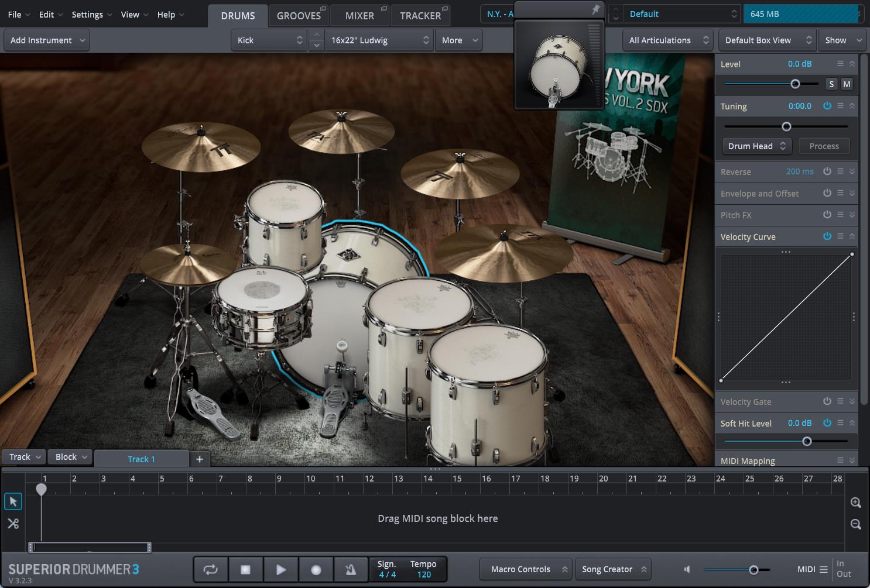Image resolution: width=870 pixels, height=588 pixels.
Task: Open the 16x22" Ludwig drum selector
Action: tap(379, 40)
